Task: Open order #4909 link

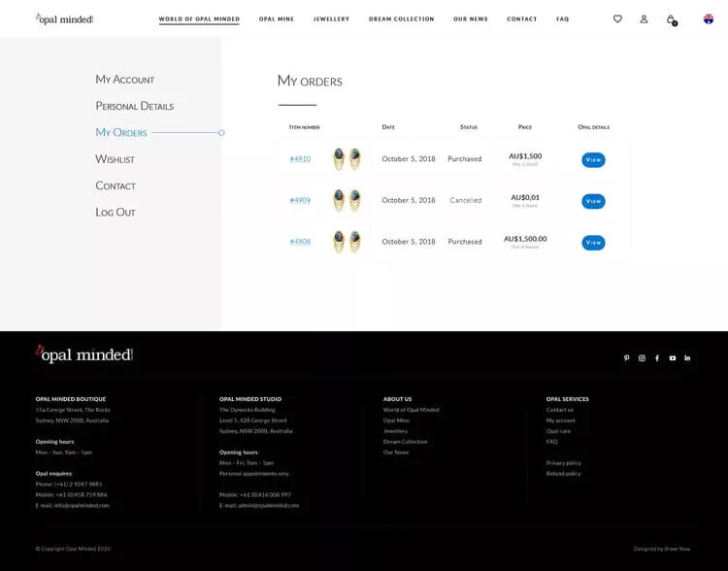Action: click(x=300, y=200)
